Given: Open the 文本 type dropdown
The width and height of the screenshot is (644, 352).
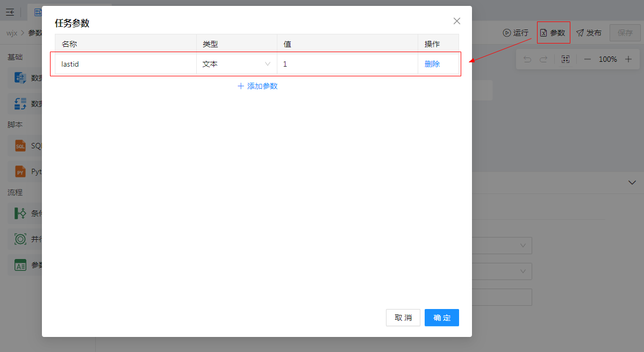Looking at the screenshot, I should [x=237, y=64].
